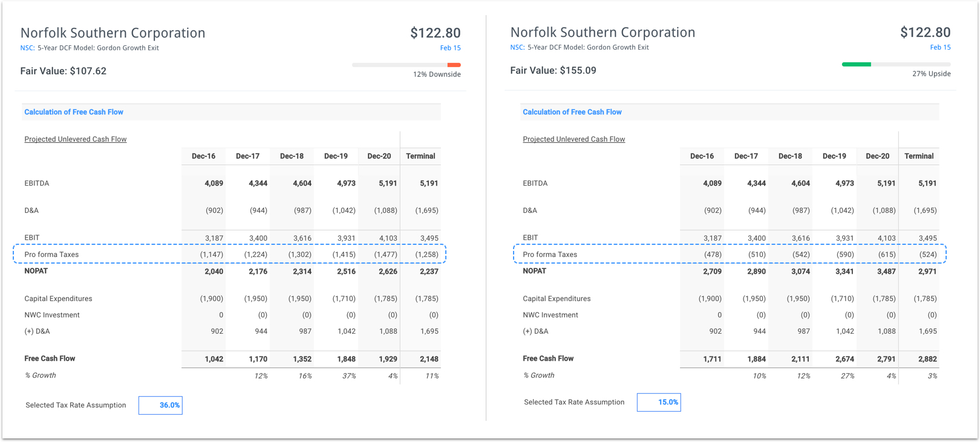
Task: Click NOPAT value 2,709
Action: click(713, 271)
